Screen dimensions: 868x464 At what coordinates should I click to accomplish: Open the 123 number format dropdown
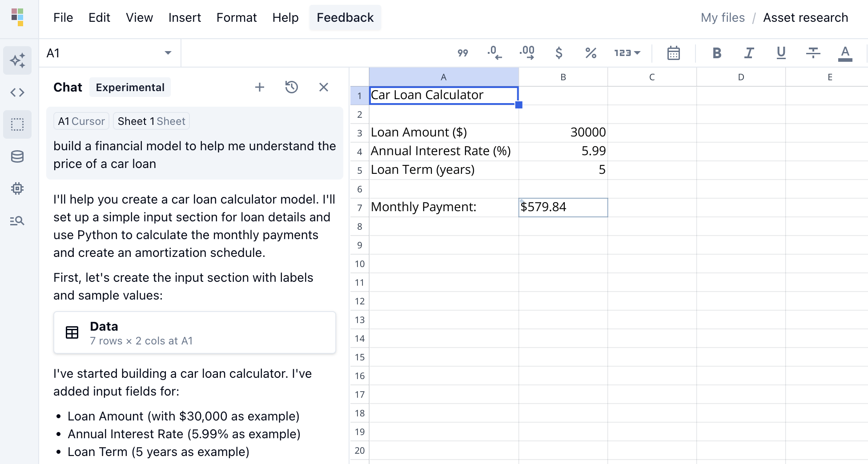[627, 53]
